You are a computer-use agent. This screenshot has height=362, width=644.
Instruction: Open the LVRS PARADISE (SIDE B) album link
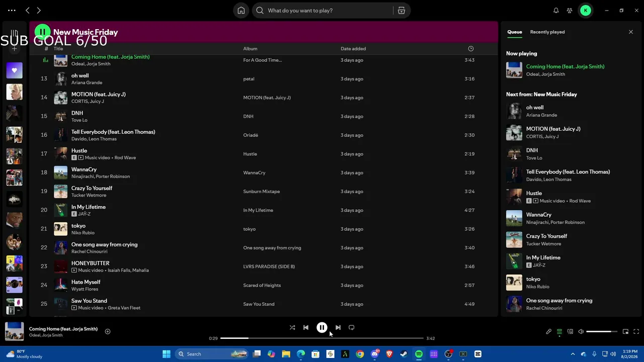[269, 266]
